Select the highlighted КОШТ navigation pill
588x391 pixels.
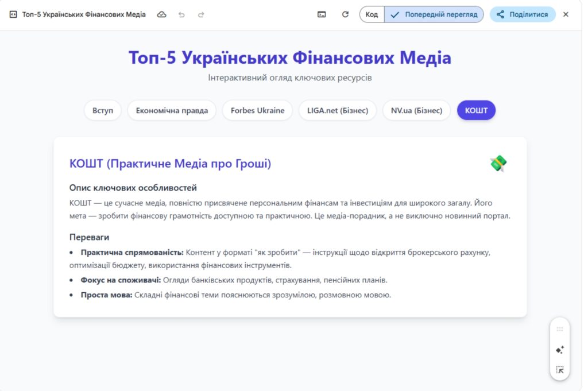pos(476,110)
